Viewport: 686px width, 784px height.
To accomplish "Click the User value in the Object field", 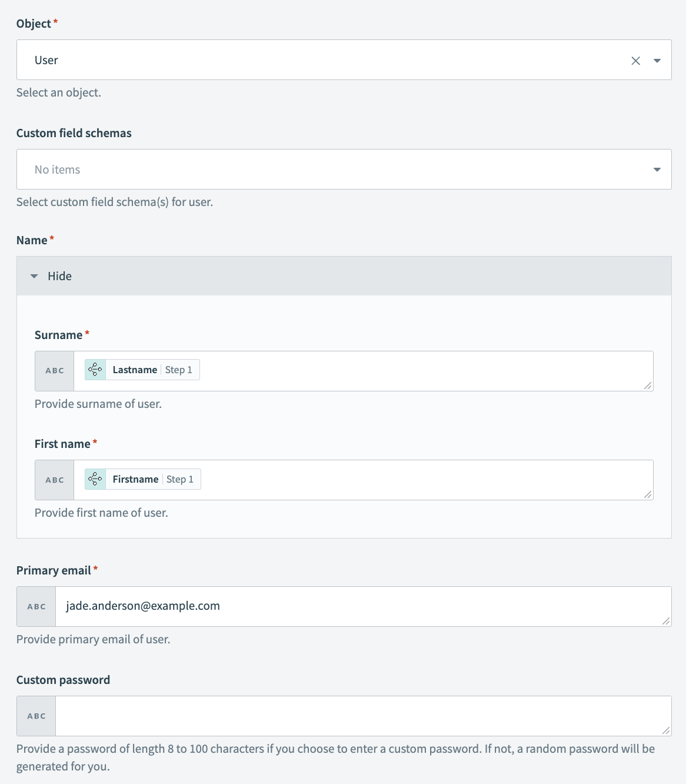I will (x=46, y=59).
